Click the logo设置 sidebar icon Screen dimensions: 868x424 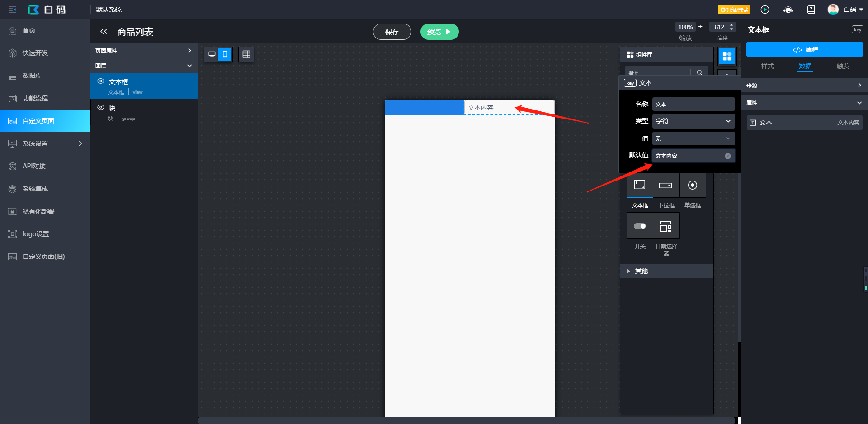pos(13,234)
